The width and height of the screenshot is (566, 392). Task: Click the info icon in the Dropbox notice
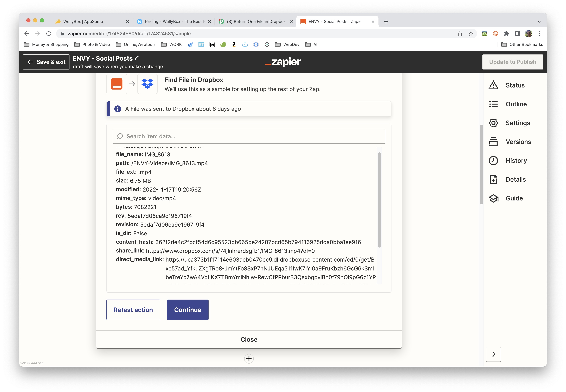(118, 109)
